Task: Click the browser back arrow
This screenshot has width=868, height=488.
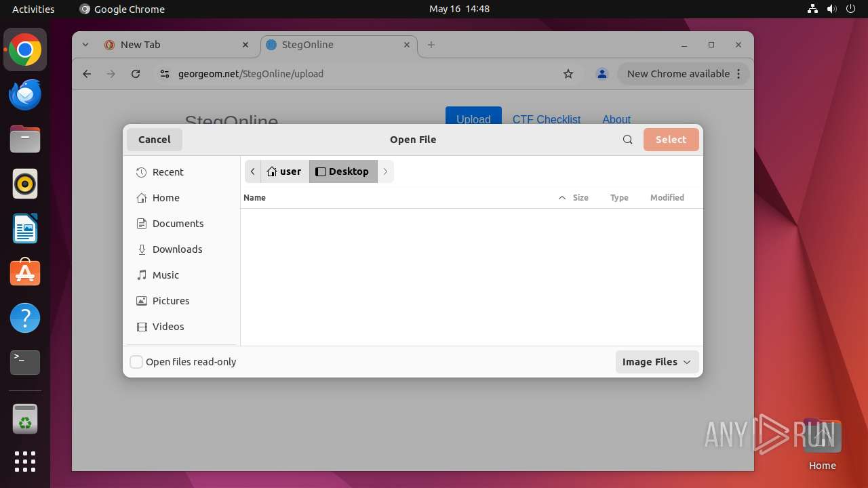Action: coord(87,74)
